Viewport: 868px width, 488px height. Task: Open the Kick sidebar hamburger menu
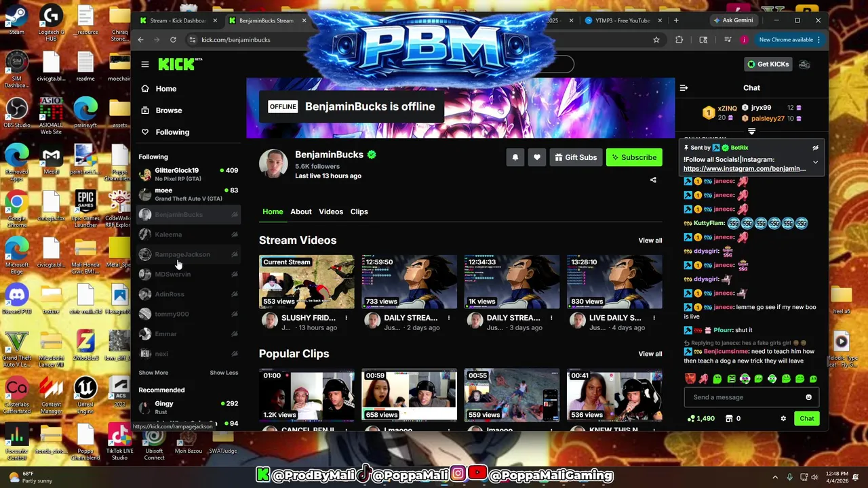click(145, 64)
